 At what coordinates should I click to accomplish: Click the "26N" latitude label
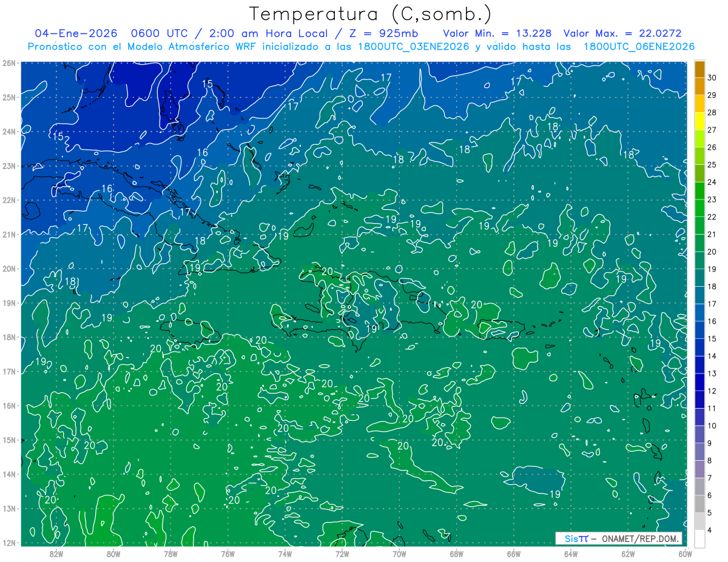[8, 63]
